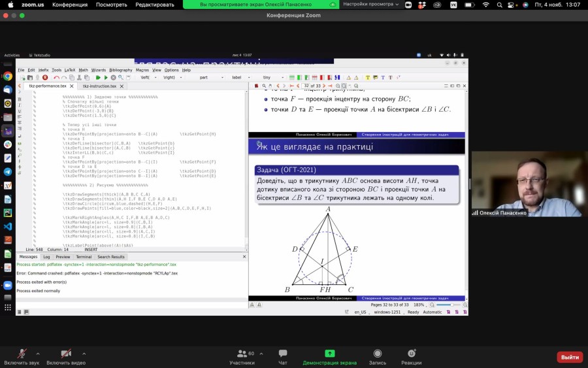Image resolution: width=588 pixels, height=368 pixels.
Task: Click the PDF viewer magnifier tool
Action: pyautogui.click(x=264, y=86)
